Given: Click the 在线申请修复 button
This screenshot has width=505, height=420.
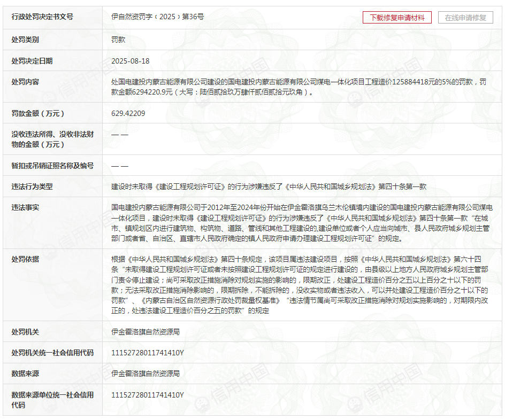Looking at the screenshot, I should click(x=465, y=17).
